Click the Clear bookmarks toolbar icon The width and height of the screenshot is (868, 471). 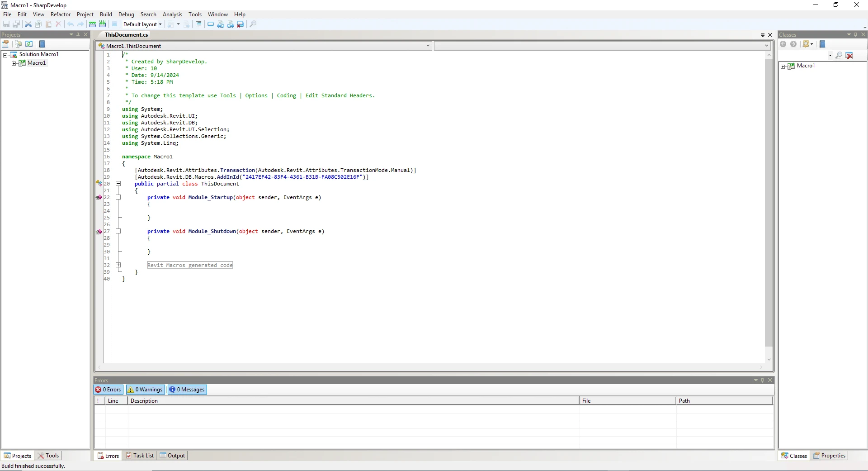coord(241,24)
